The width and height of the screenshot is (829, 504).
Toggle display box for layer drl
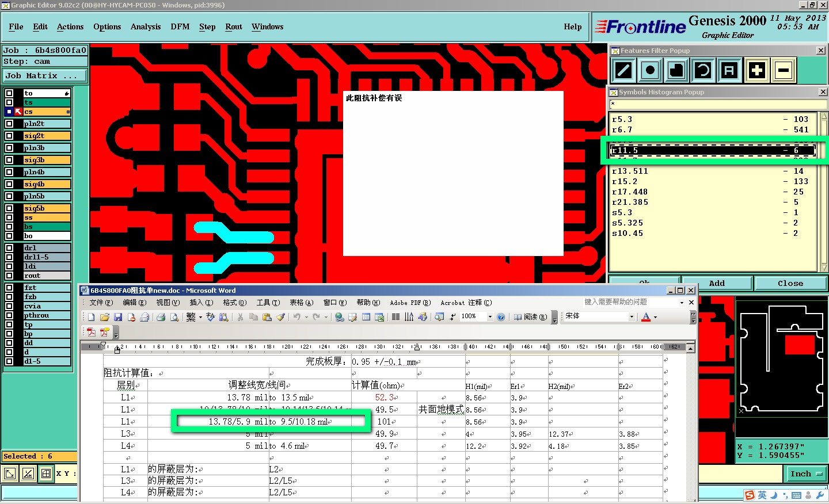click(x=9, y=248)
